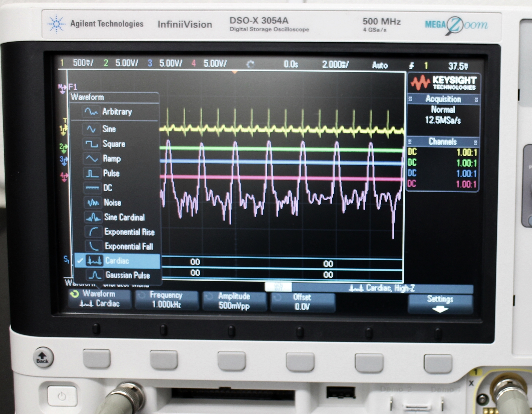Select the Pulse waveform icon
Screen dimensions: 532x414
point(92,173)
